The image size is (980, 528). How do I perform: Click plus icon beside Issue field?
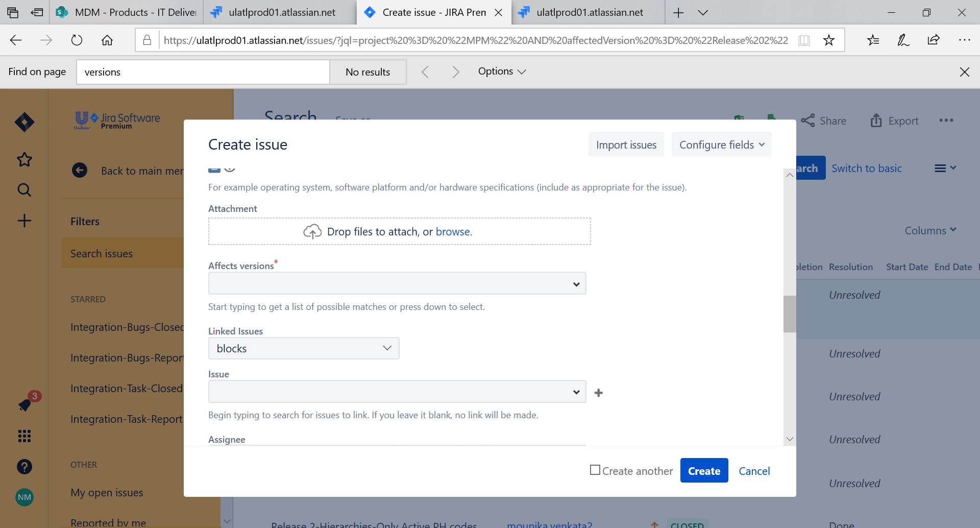click(599, 393)
